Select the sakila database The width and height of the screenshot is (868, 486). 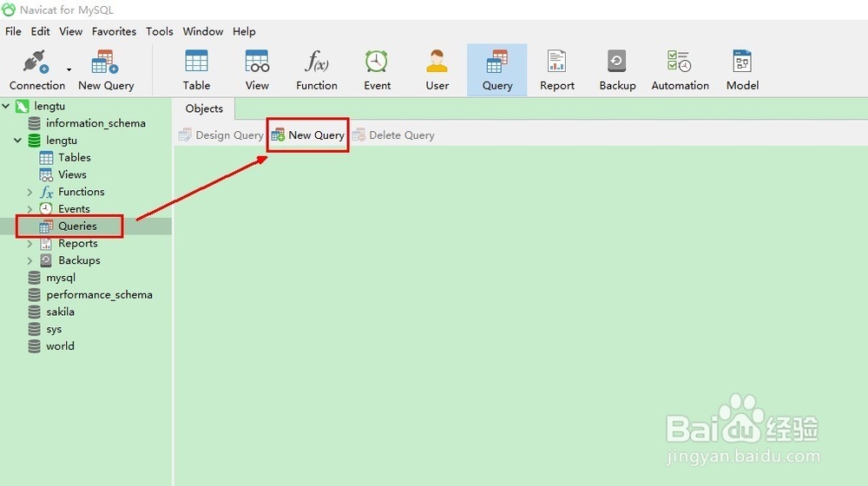click(60, 312)
